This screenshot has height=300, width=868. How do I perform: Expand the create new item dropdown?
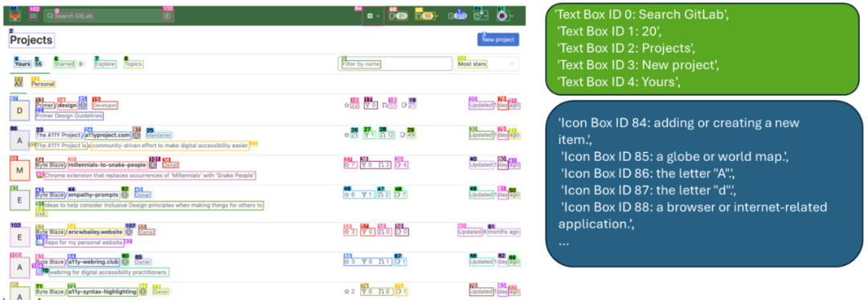click(x=373, y=17)
